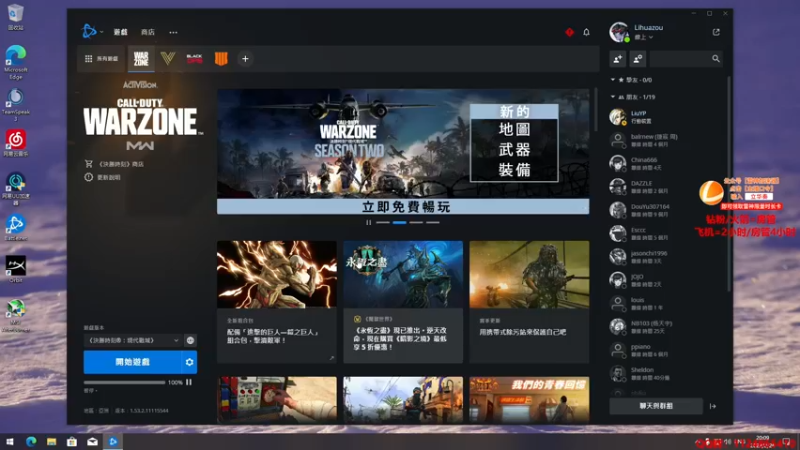Screen dimensions: 800x450
Task: Select friend LuYP in the list
Action: [x=666, y=117]
